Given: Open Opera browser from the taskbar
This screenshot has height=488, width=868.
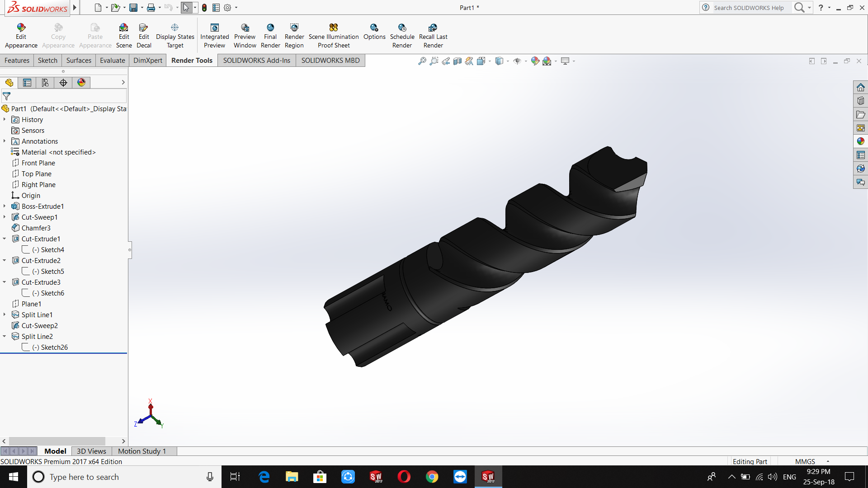Looking at the screenshot, I should 404,477.
